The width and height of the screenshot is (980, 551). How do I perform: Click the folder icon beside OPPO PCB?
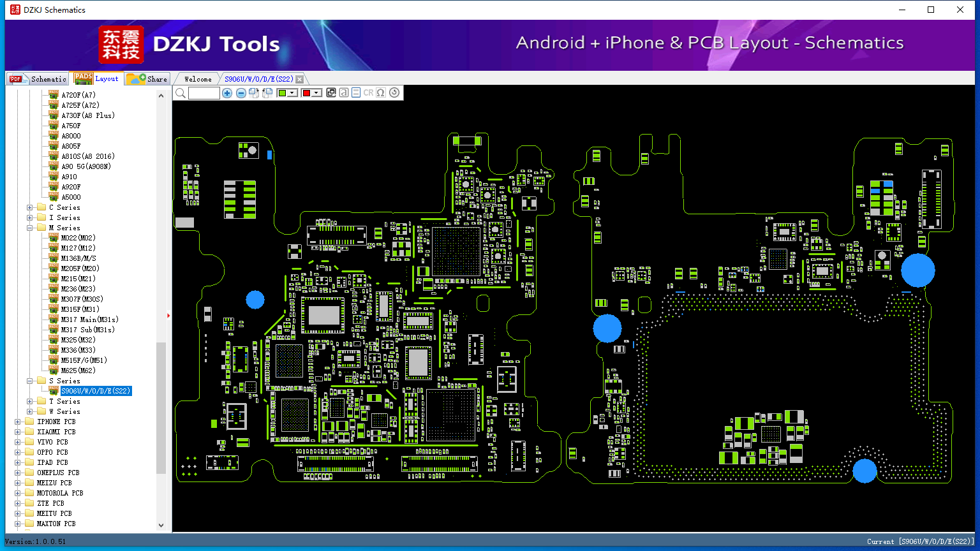point(29,452)
